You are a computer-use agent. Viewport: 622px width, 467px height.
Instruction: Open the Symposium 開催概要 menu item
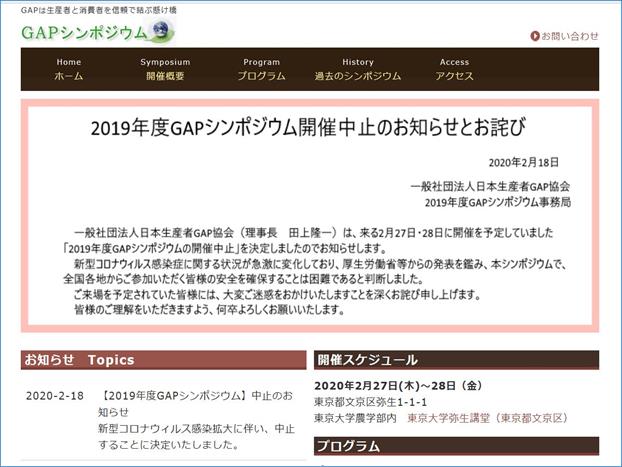(165, 69)
